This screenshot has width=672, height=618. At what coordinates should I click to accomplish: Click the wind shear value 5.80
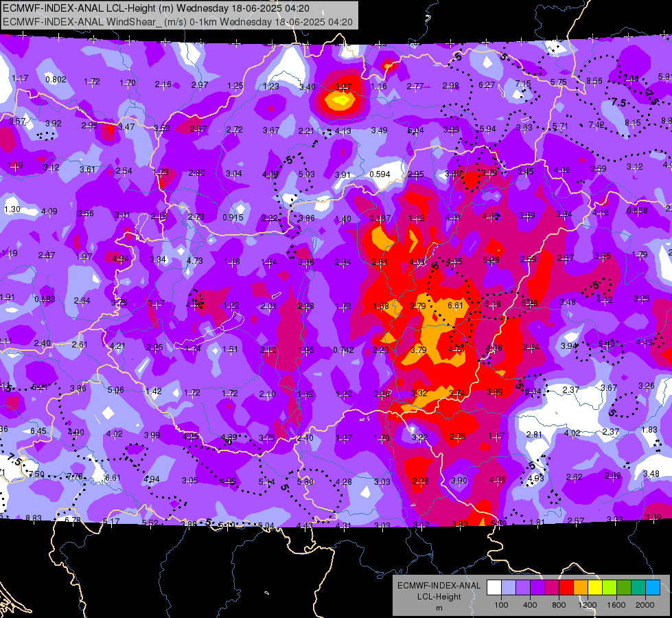(305, 481)
